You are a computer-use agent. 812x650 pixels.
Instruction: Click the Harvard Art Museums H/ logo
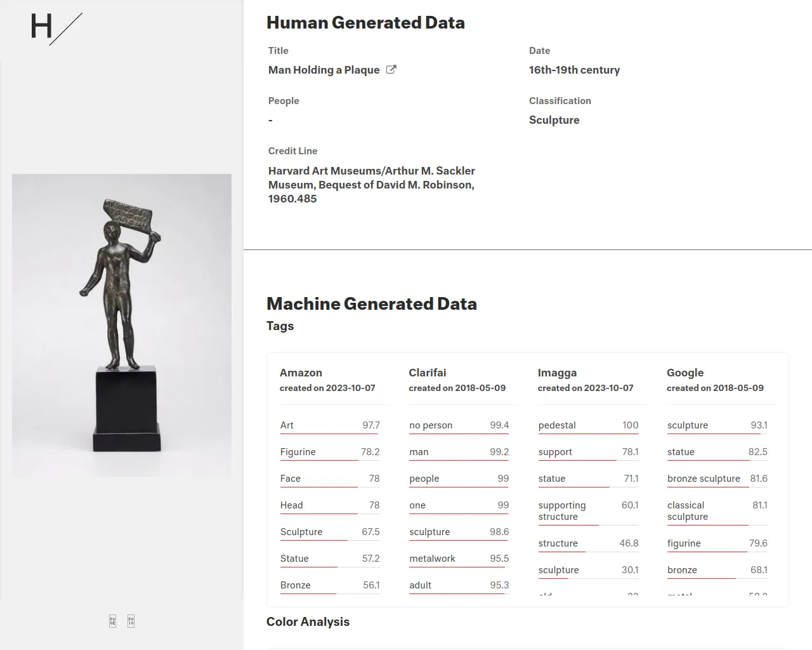click(56, 29)
